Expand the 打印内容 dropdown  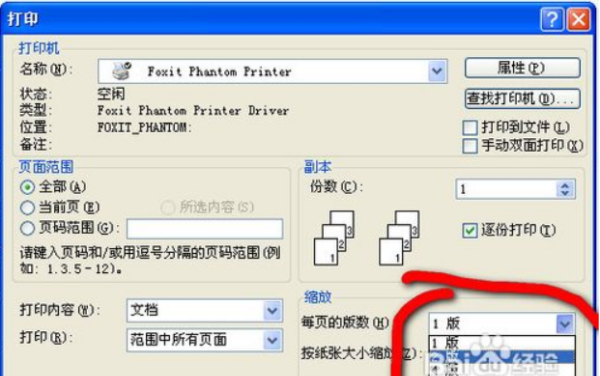272,310
